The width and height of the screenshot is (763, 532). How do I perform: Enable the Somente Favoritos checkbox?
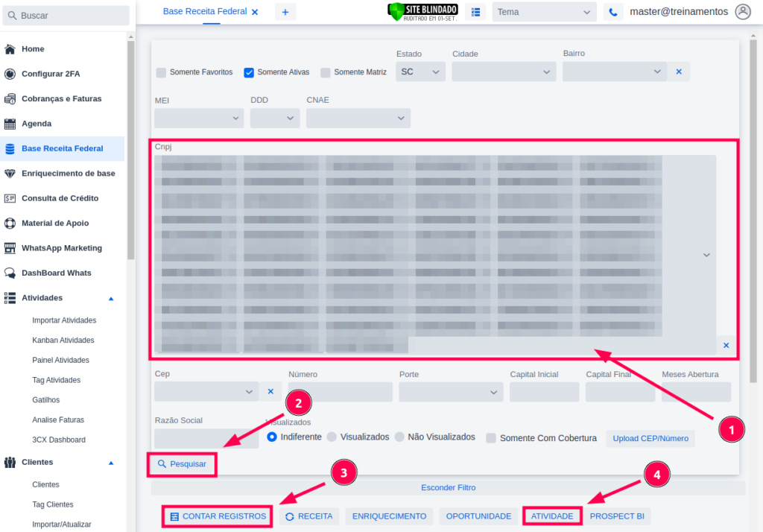[161, 72]
